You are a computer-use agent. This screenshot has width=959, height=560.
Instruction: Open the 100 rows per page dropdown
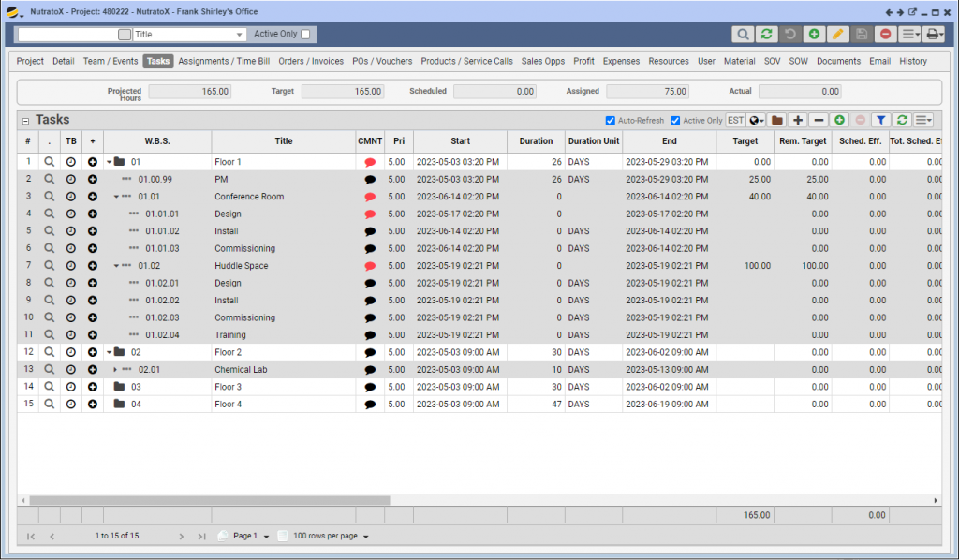[x=331, y=536]
